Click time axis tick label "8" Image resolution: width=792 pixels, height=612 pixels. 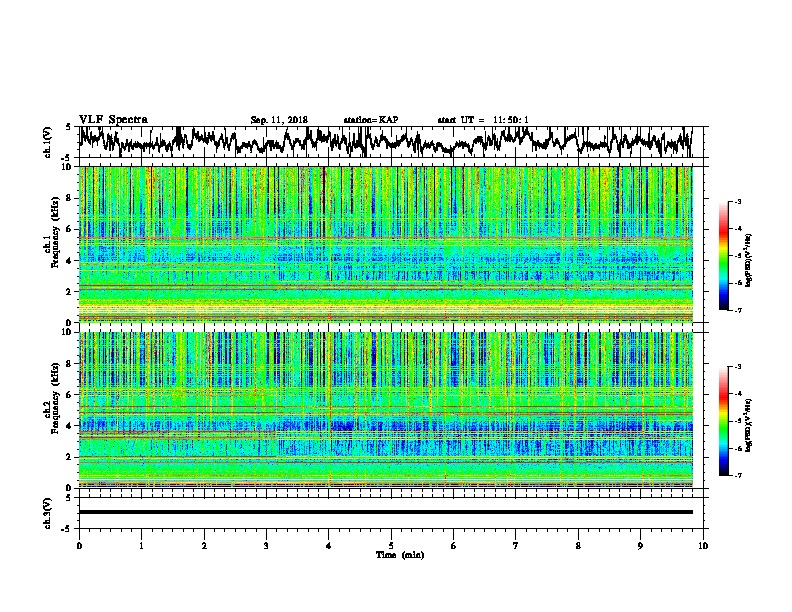pyautogui.click(x=578, y=546)
